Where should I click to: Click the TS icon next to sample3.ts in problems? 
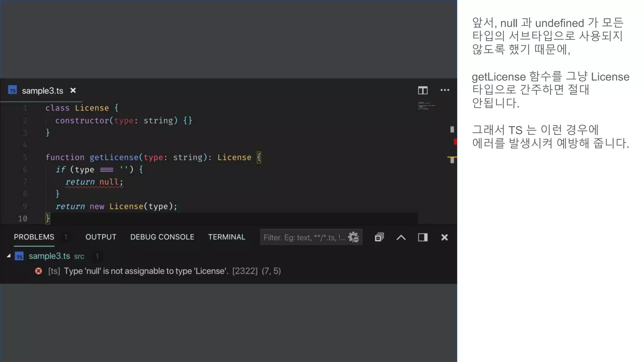coord(19,256)
